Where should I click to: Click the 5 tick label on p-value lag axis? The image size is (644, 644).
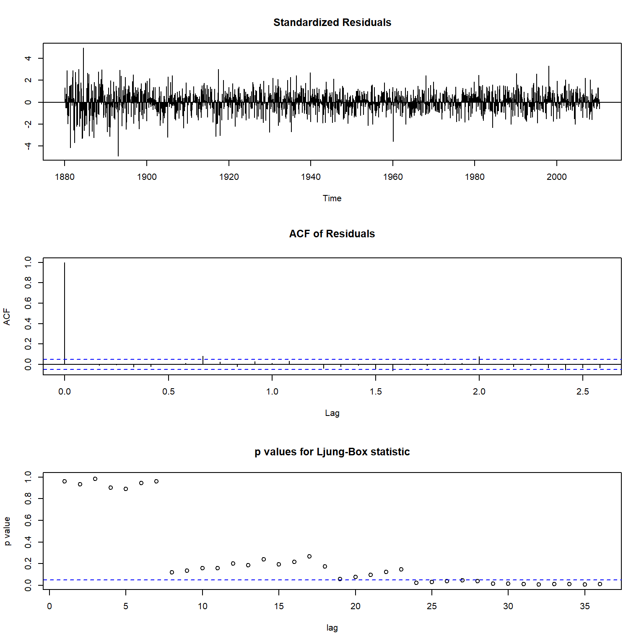(x=126, y=606)
